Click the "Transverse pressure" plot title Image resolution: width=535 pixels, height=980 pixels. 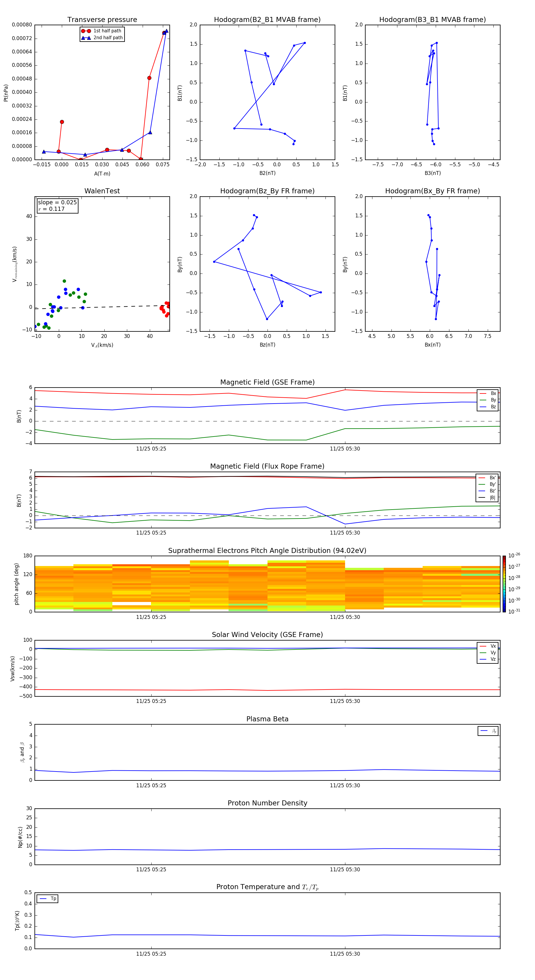point(102,20)
